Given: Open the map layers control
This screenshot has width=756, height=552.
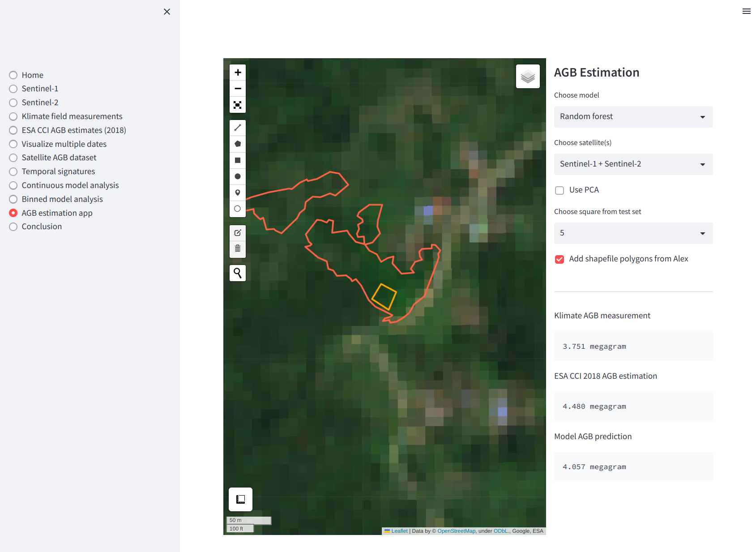Looking at the screenshot, I should click(x=528, y=77).
